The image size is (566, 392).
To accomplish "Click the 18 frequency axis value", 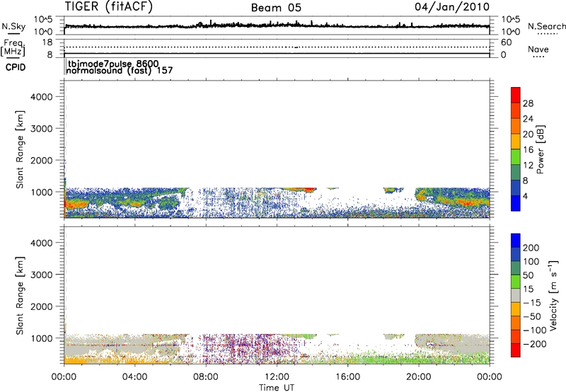I will point(47,42).
